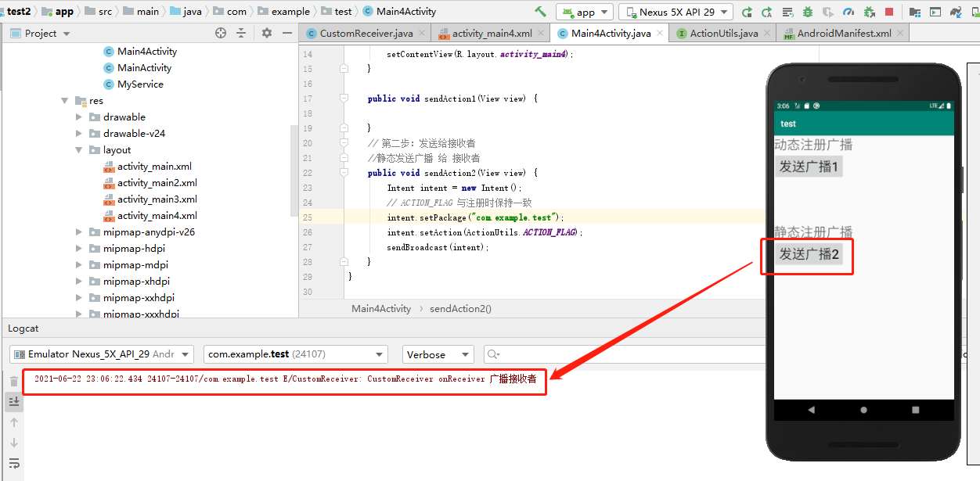
Task: Close the ActionUtils.java tab
Action: coord(768,34)
